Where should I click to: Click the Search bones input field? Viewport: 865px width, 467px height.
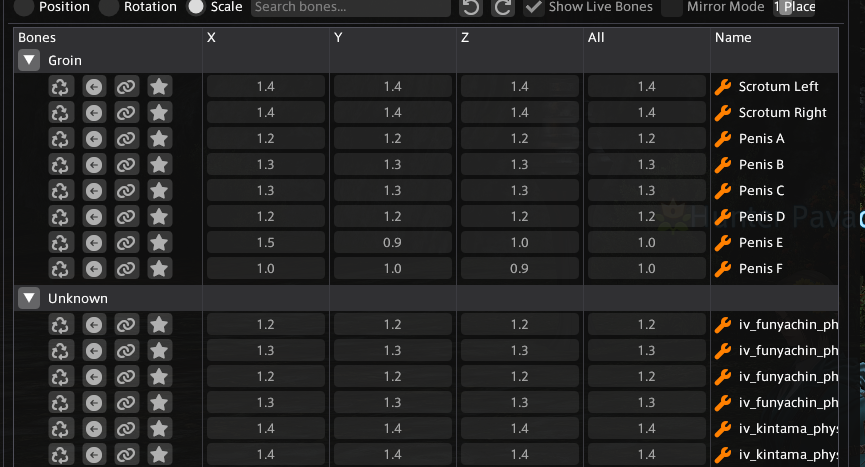point(351,7)
